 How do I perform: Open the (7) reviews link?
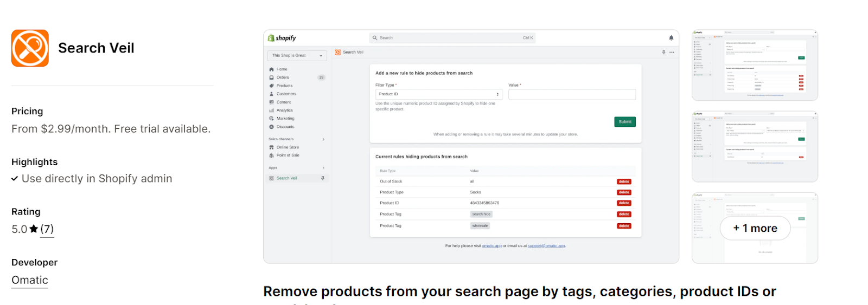tap(47, 229)
